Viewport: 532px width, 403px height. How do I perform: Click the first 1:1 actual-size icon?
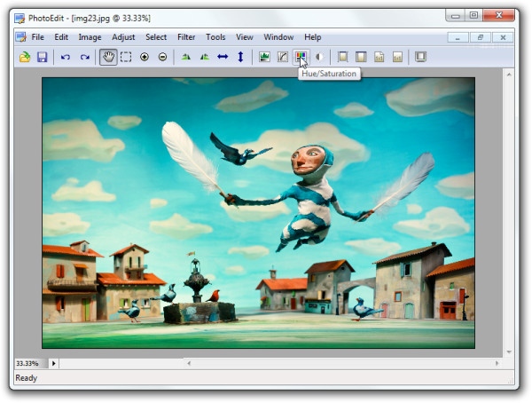[x=379, y=57]
